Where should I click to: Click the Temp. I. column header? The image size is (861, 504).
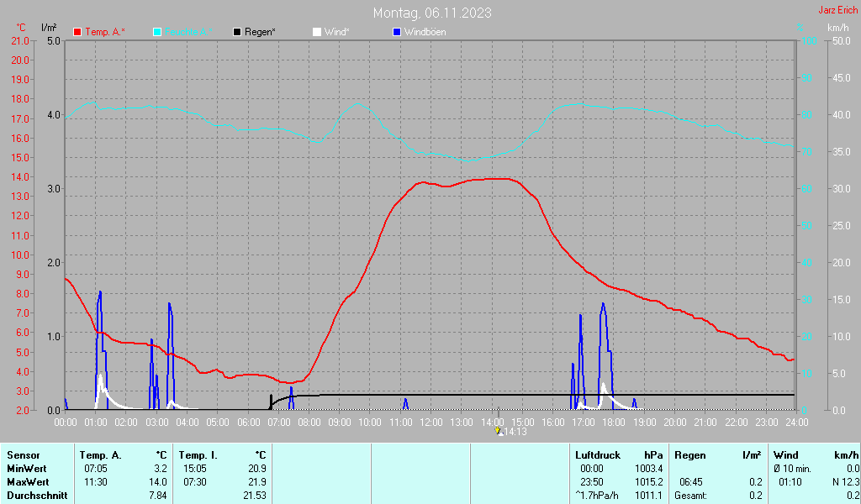(198, 454)
